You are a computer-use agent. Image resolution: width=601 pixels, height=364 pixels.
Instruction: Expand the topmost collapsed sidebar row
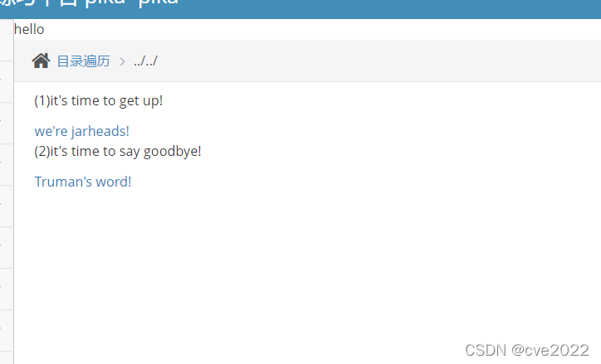(x=6, y=82)
